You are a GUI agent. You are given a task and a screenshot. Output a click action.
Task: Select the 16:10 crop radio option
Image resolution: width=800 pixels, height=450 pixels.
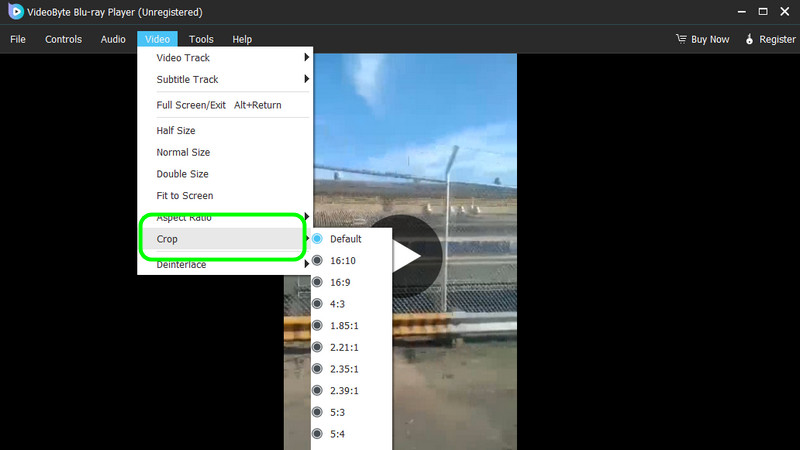click(x=317, y=260)
